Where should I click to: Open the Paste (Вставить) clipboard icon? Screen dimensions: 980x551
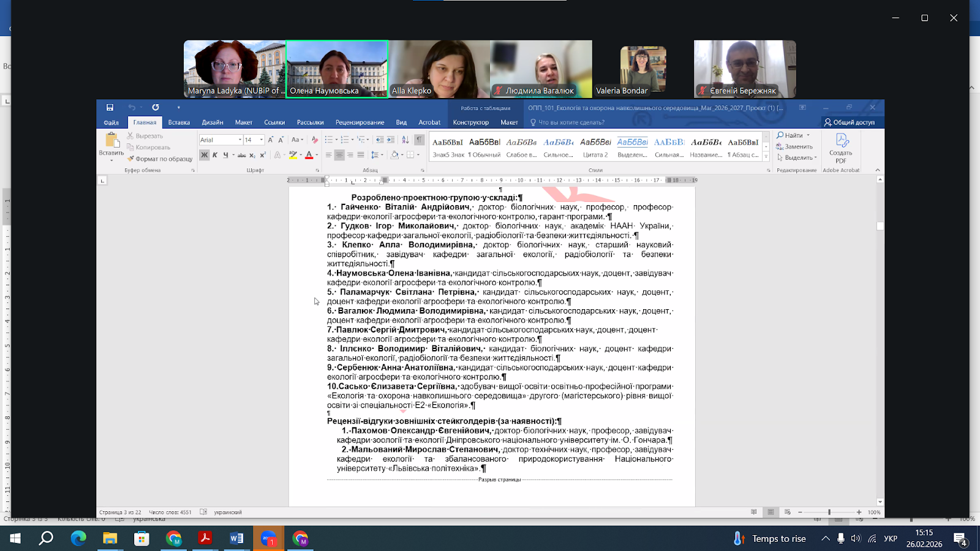(111, 140)
